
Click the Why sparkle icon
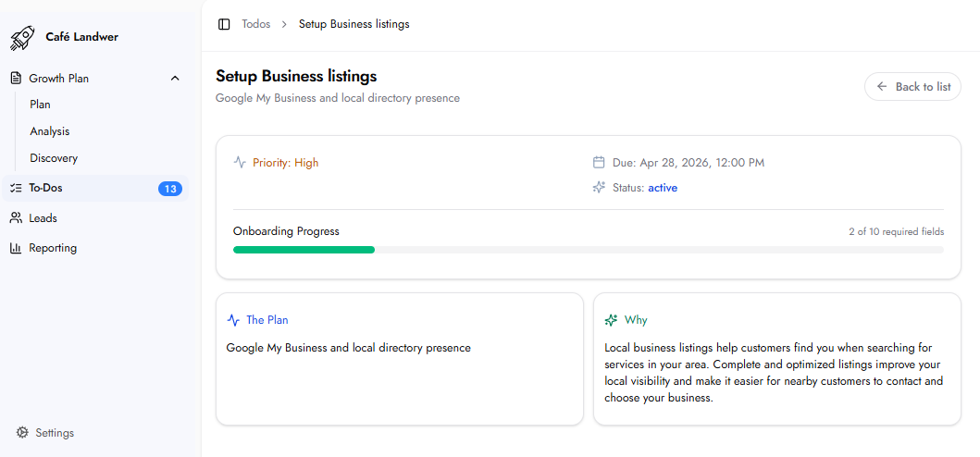pyautogui.click(x=611, y=320)
